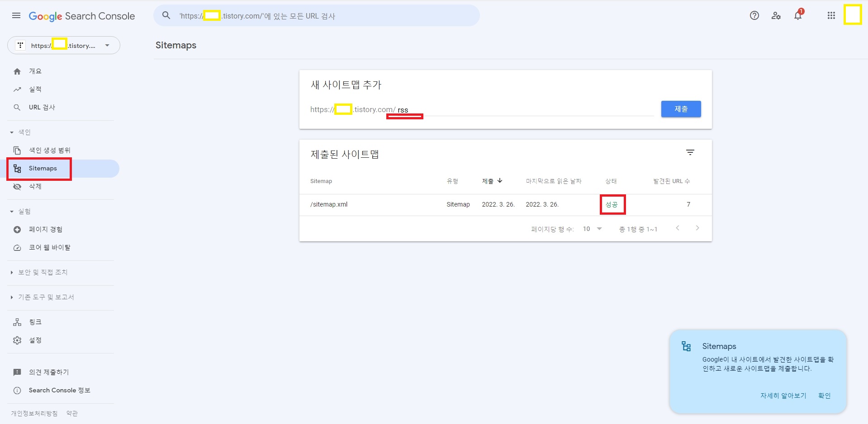Viewport: 868px width, 424px height.
Task: Open Search Console 정보
Action: [60, 391]
